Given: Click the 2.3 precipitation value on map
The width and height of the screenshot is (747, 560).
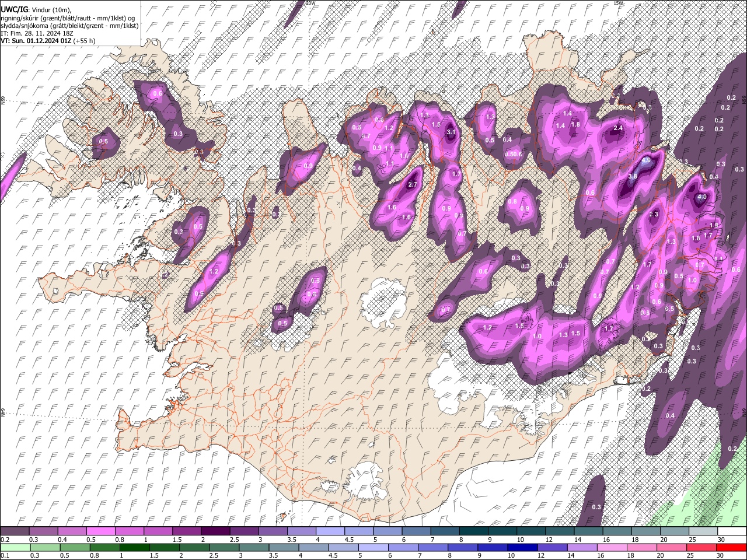Looking at the screenshot, I should [653, 215].
